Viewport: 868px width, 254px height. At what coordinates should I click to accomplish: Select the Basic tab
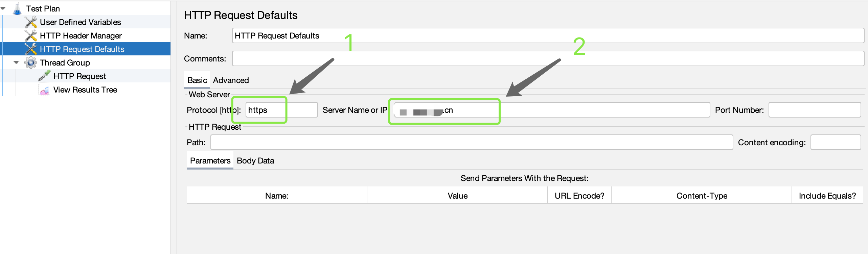tap(197, 80)
